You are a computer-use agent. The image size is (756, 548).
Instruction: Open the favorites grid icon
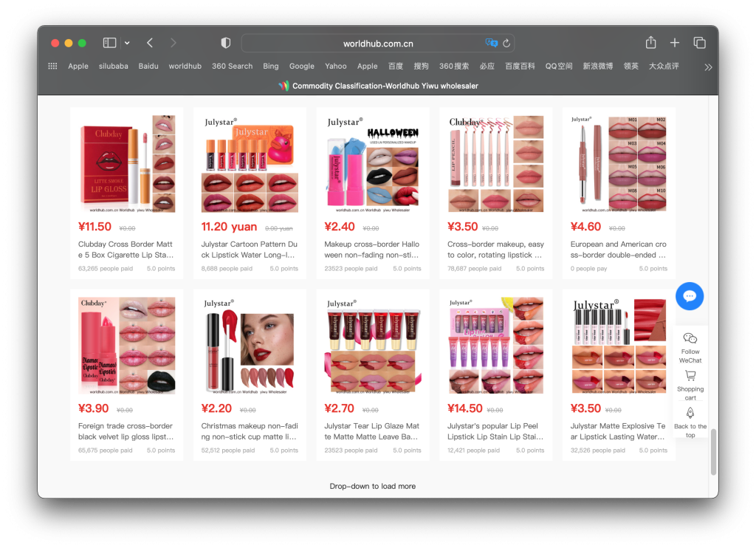click(52, 66)
